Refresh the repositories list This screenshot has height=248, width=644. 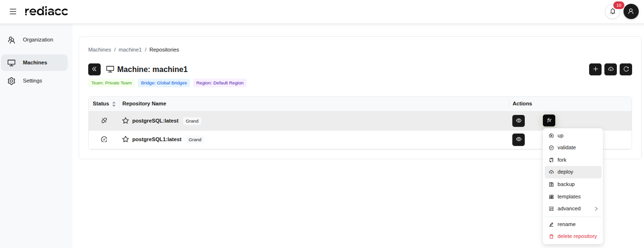[x=626, y=69]
